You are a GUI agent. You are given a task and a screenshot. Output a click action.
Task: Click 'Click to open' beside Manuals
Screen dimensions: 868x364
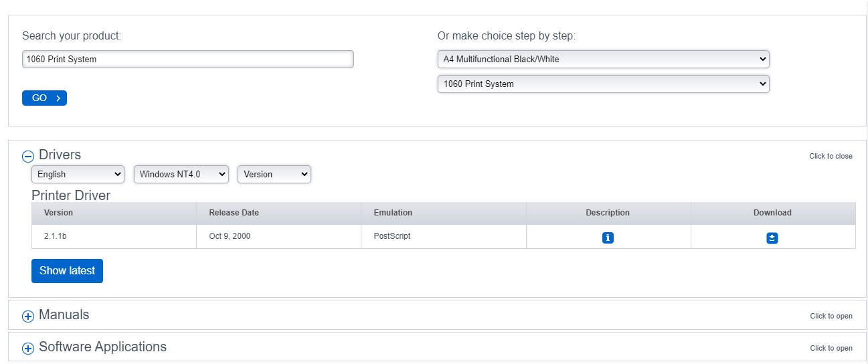tap(831, 316)
